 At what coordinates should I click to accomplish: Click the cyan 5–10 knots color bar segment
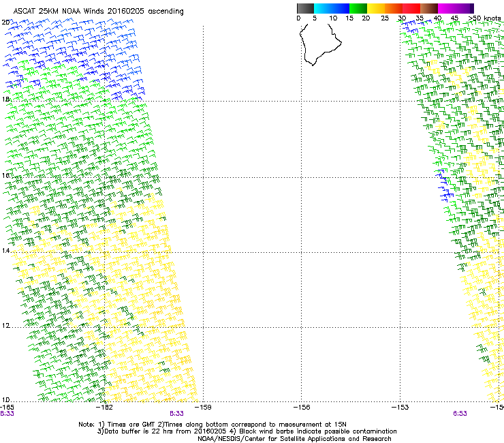pyautogui.click(x=323, y=8)
